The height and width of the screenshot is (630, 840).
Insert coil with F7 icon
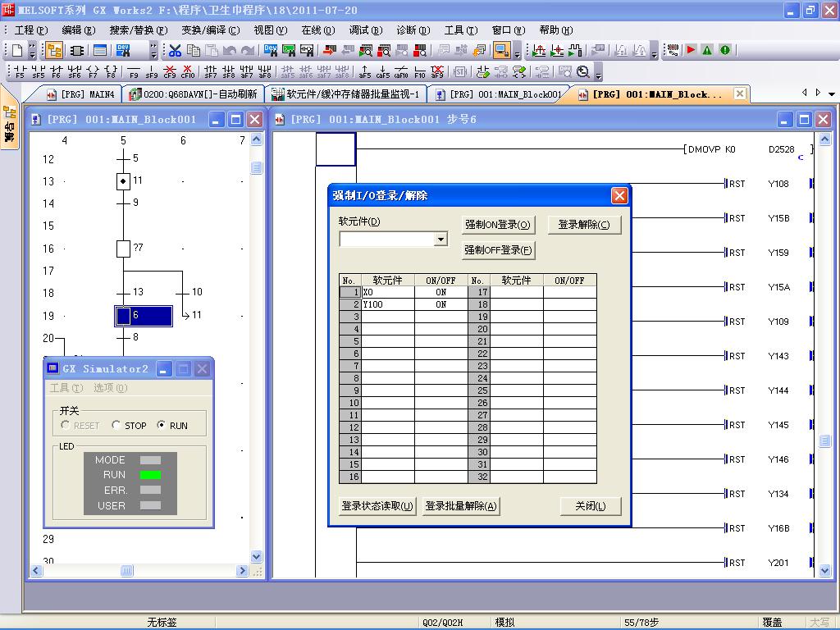click(x=93, y=72)
